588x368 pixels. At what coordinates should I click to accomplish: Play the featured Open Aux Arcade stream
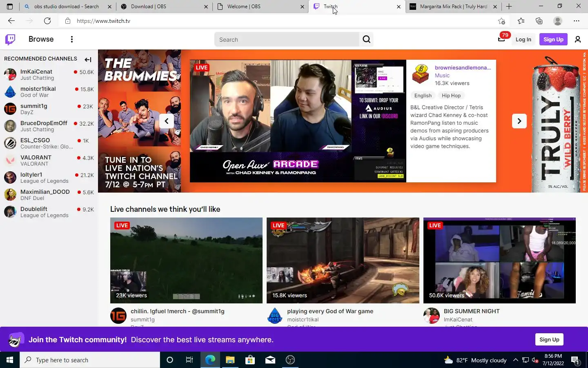click(298, 121)
